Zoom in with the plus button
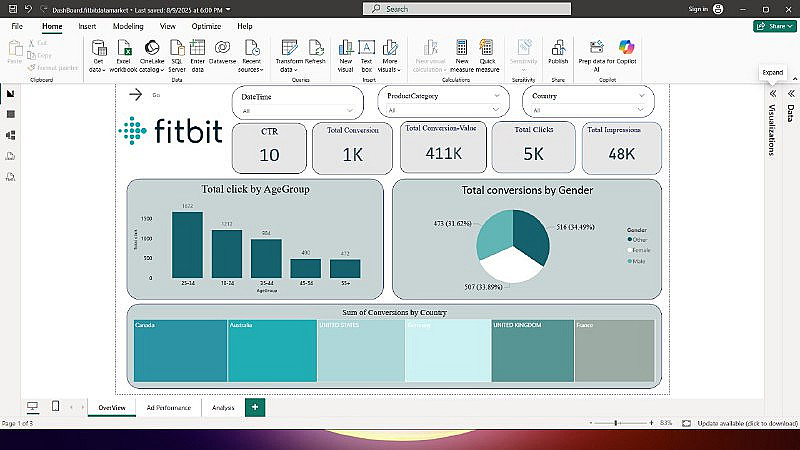The height and width of the screenshot is (450, 800). click(x=651, y=423)
